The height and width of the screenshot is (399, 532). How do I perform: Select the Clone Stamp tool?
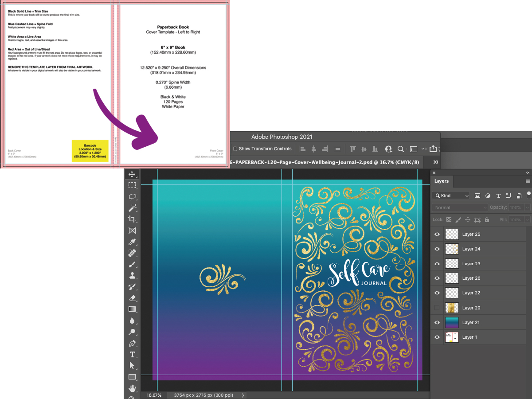coord(132,276)
